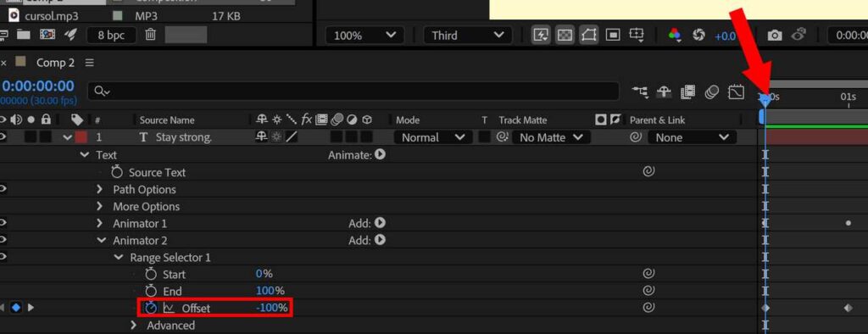Enable the Source Text stopwatch
The height and width of the screenshot is (334, 868).
coord(116,172)
